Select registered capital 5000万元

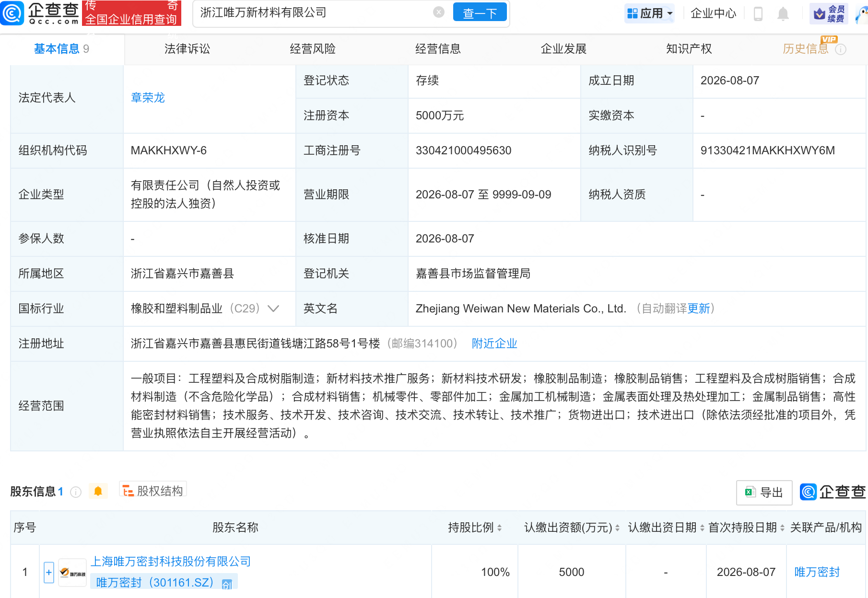point(440,115)
